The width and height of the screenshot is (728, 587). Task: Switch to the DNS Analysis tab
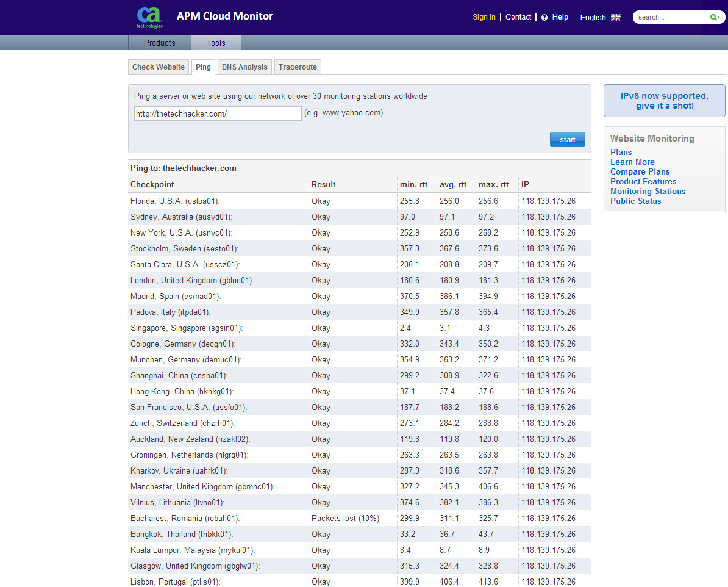pos(244,67)
